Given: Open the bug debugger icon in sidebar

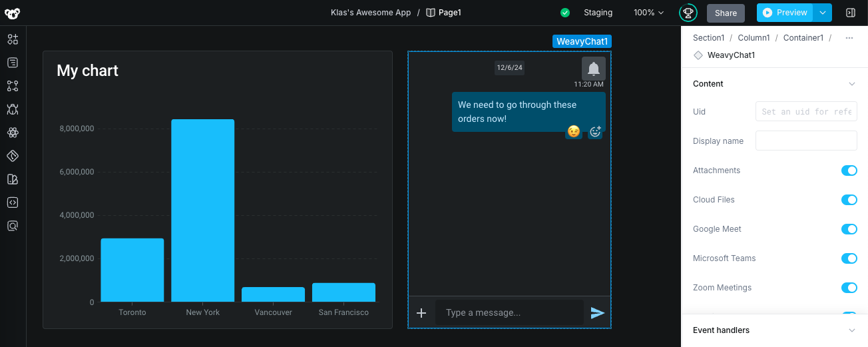Looking at the screenshot, I should point(13,109).
